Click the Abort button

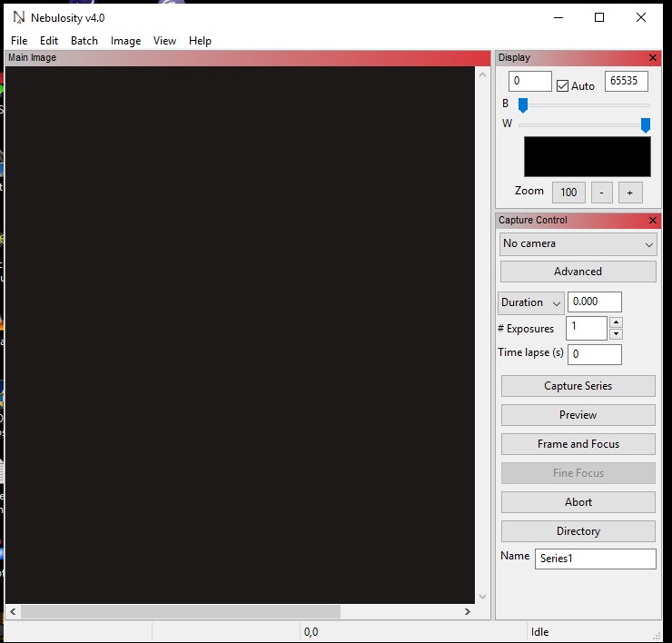point(578,502)
